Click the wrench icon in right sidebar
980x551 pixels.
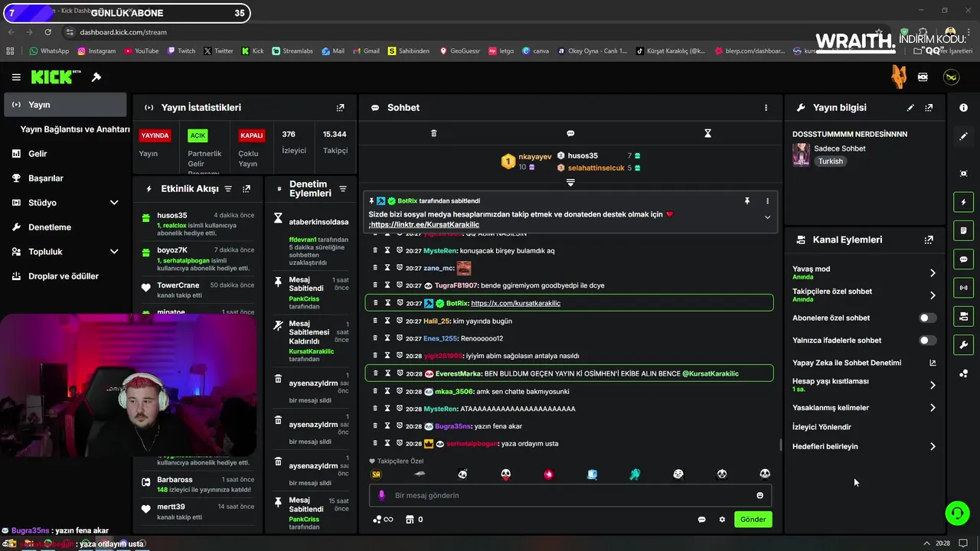[x=963, y=344]
